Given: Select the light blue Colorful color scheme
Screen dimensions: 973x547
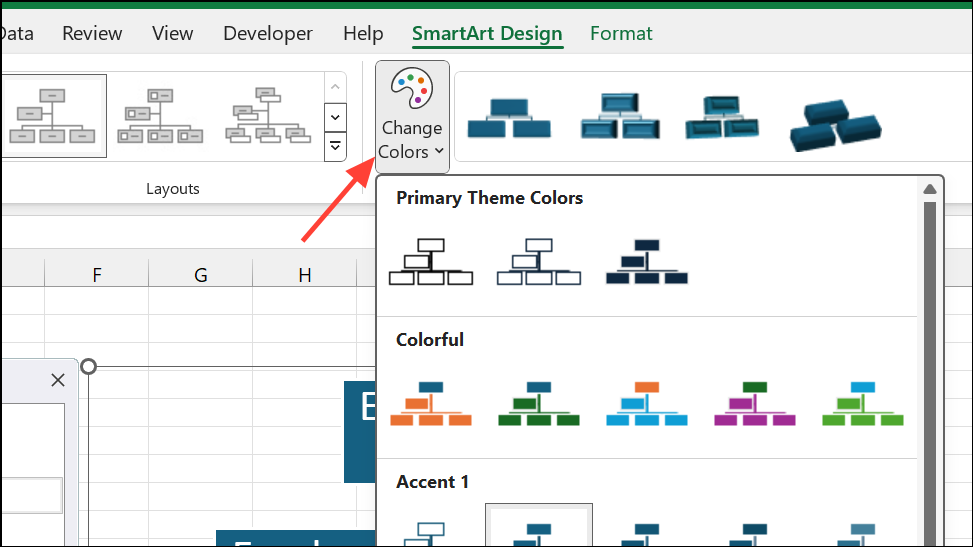Looking at the screenshot, I should click(x=647, y=404).
